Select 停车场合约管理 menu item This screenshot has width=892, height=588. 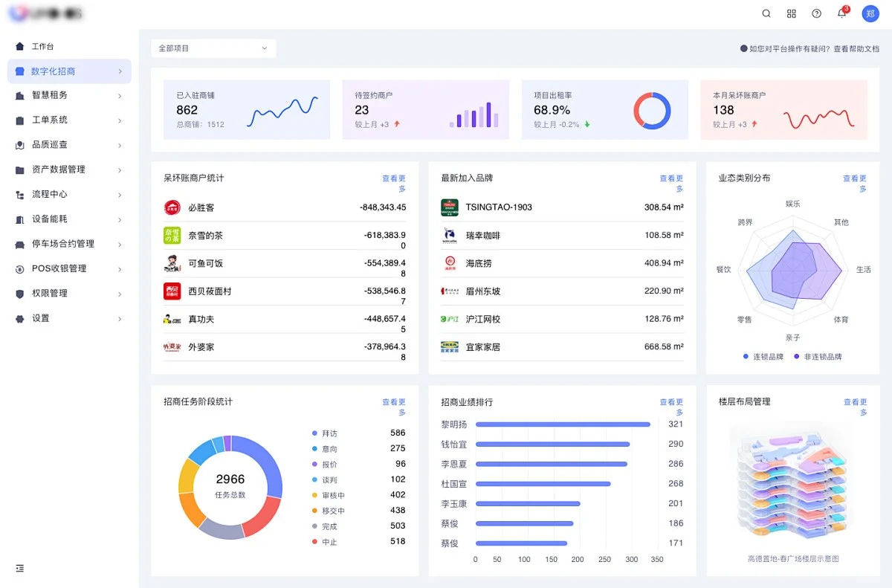69,244
